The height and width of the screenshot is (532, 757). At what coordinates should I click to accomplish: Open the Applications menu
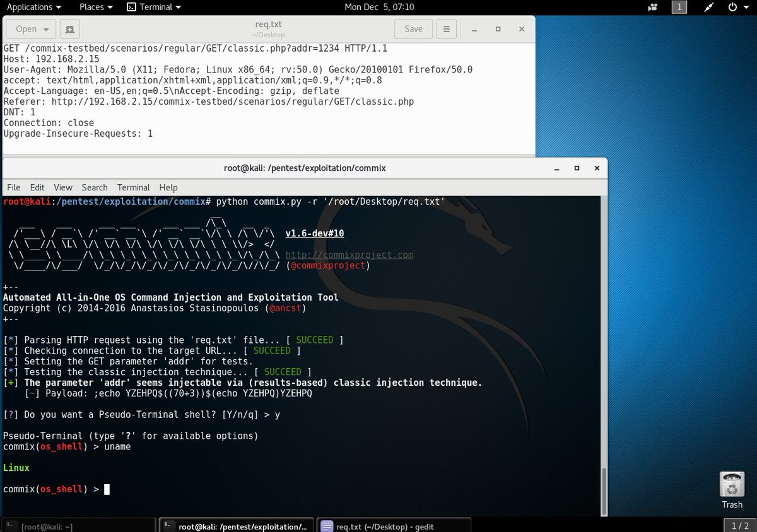click(34, 7)
